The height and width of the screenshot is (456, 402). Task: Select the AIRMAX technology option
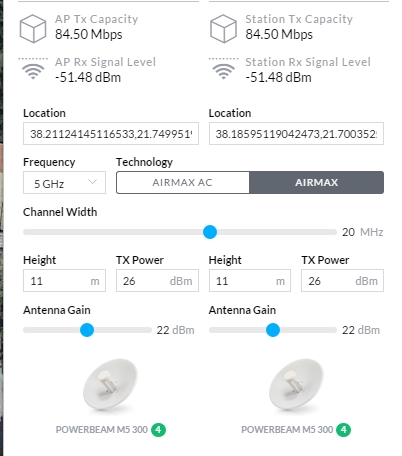tap(317, 182)
